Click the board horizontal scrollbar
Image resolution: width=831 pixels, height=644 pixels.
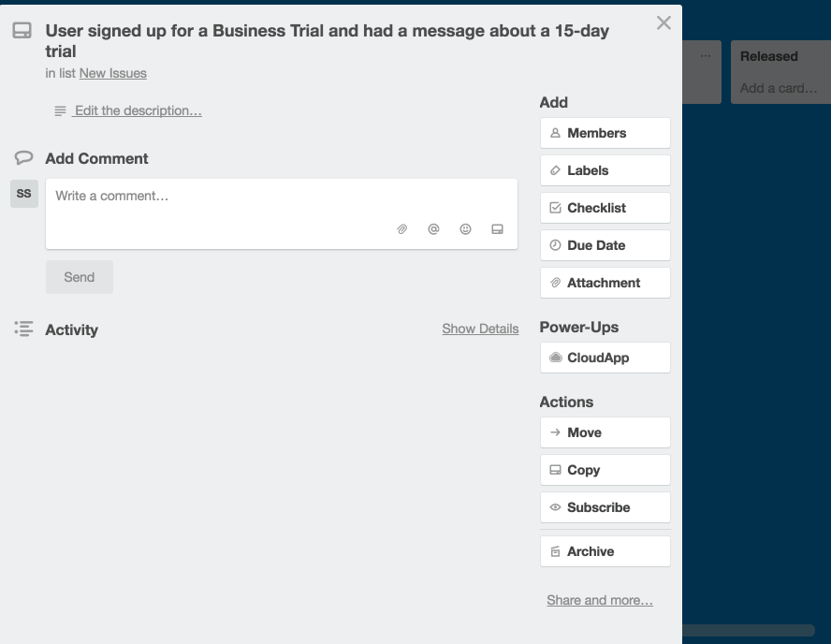(x=749, y=630)
